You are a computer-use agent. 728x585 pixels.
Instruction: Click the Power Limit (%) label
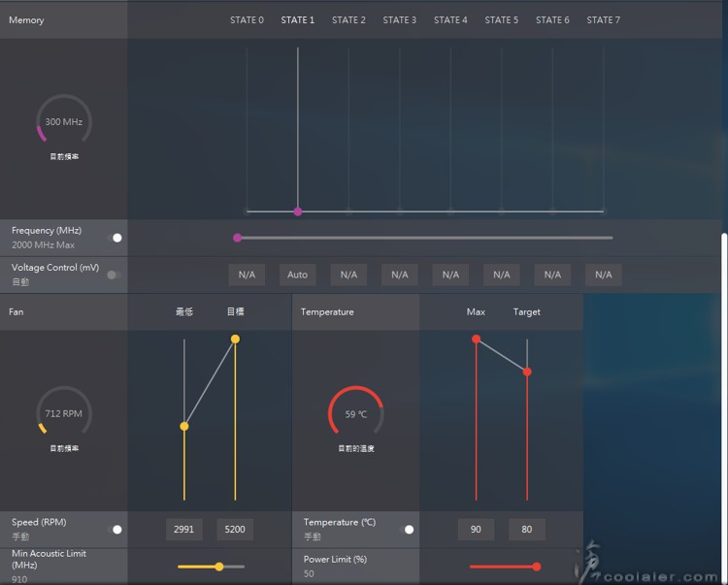(x=335, y=559)
